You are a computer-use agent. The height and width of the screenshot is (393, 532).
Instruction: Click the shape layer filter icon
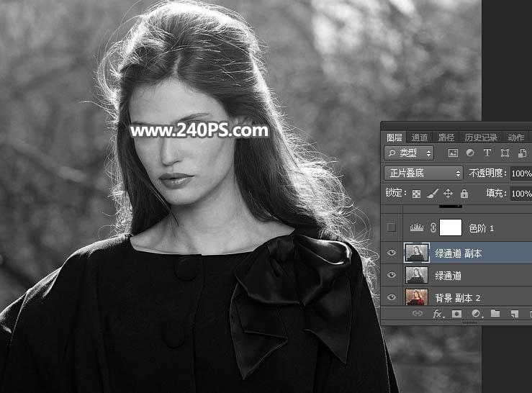(x=505, y=153)
